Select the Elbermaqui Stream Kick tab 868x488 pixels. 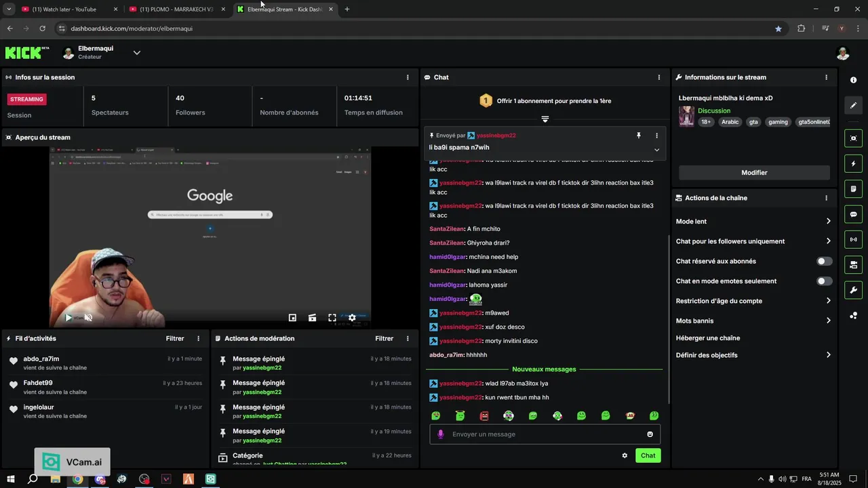(x=285, y=9)
